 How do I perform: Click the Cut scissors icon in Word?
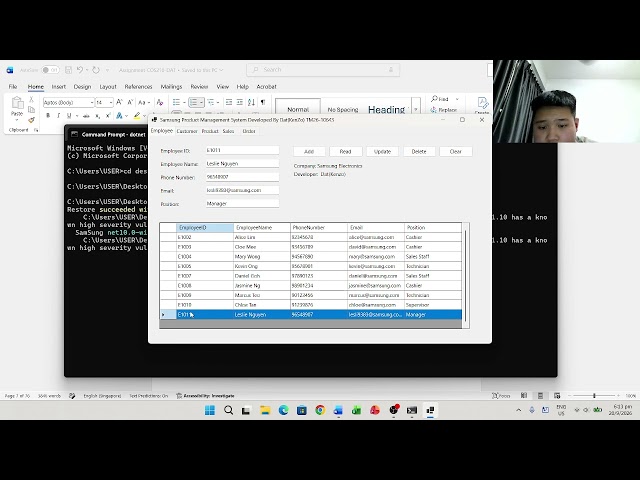pyautogui.click(x=31, y=99)
